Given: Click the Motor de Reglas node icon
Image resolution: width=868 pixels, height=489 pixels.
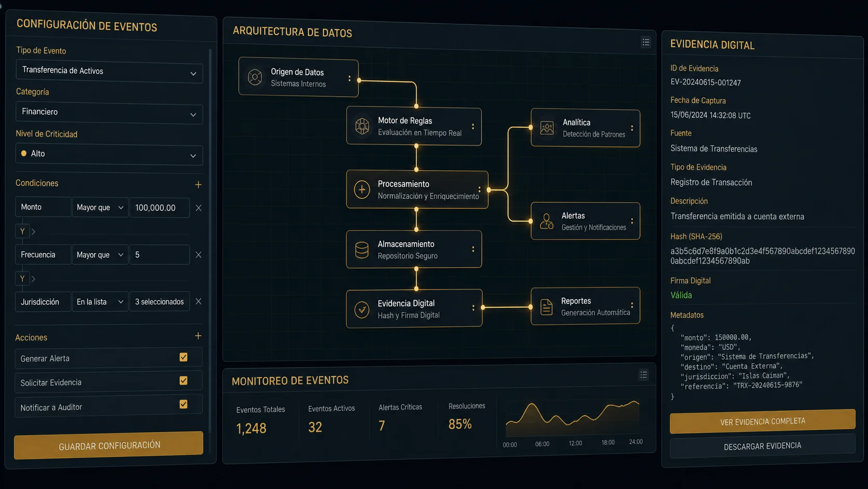Looking at the screenshot, I should (x=362, y=126).
